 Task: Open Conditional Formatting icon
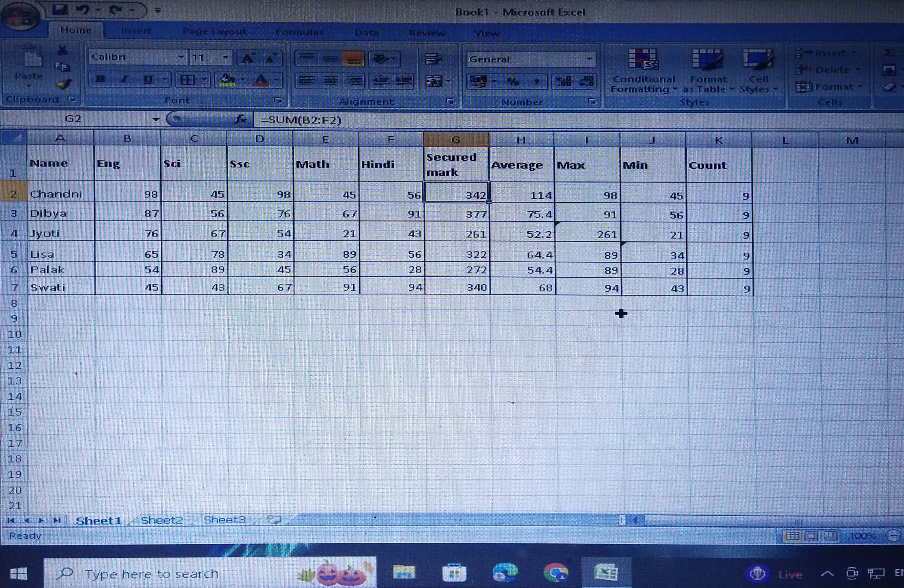click(x=643, y=70)
